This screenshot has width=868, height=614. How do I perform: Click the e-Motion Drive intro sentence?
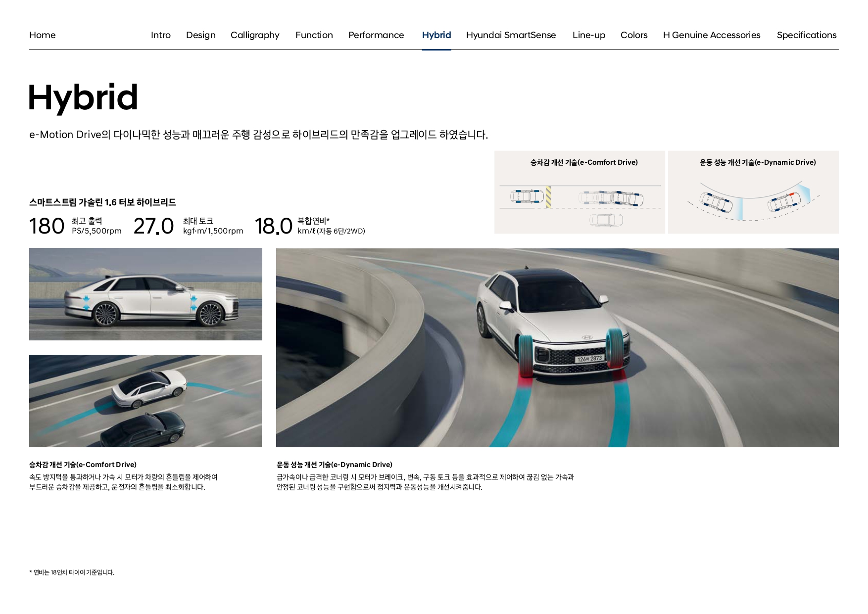258,135
